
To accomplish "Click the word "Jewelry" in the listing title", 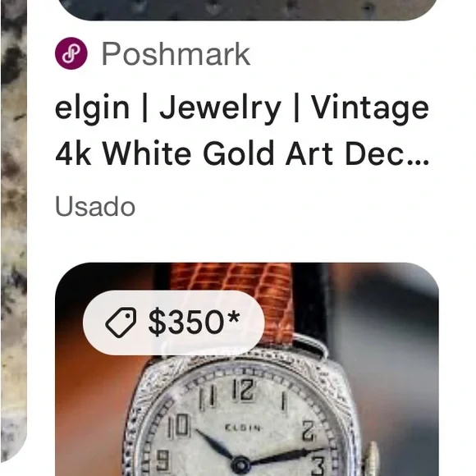I will tap(220, 108).
